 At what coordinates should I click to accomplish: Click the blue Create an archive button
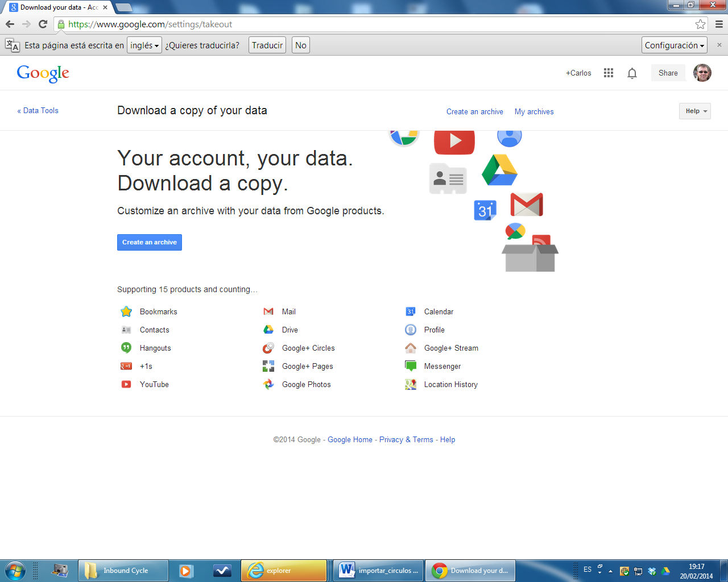150,242
